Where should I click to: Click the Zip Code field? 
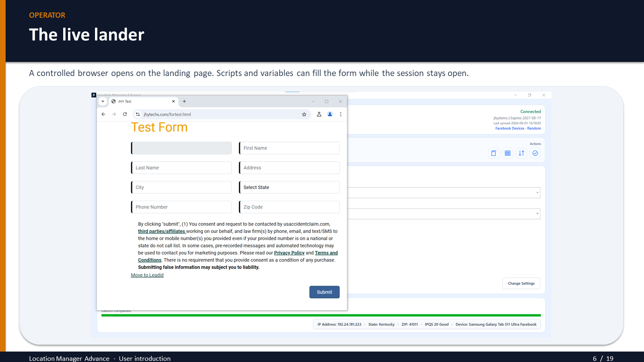coord(289,207)
